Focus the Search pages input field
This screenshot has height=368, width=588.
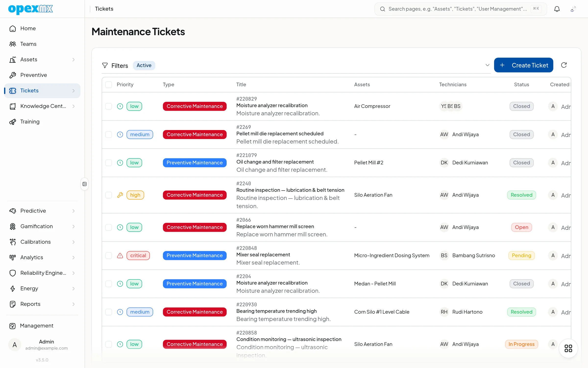pyautogui.click(x=461, y=9)
